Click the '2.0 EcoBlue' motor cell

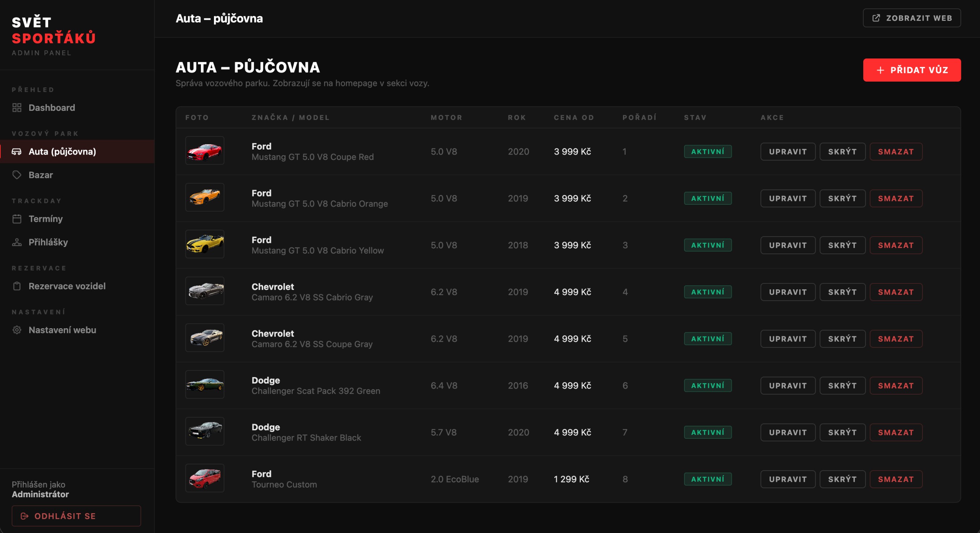[x=455, y=479]
